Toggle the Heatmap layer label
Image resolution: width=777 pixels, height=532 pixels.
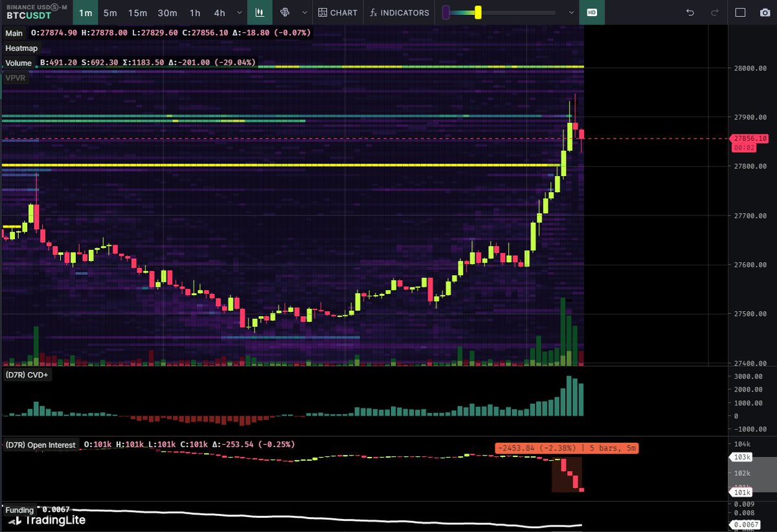[x=21, y=48]
